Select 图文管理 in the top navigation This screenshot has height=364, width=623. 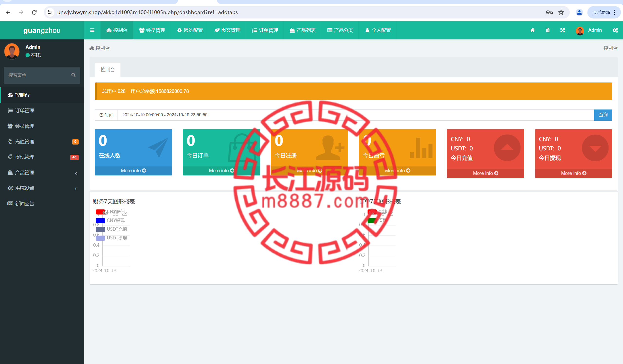[x=228, y=30]
